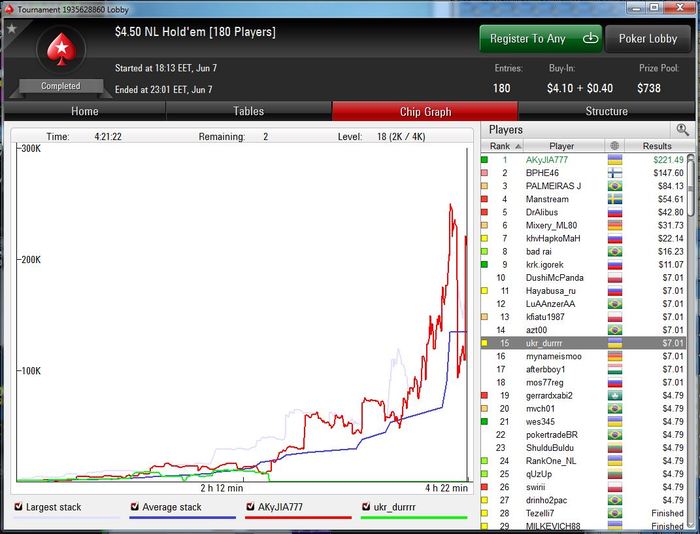Select player RankOne_NL in the list
The height and width of the screenshot is (534, 700).
click(x=583, y=461)
